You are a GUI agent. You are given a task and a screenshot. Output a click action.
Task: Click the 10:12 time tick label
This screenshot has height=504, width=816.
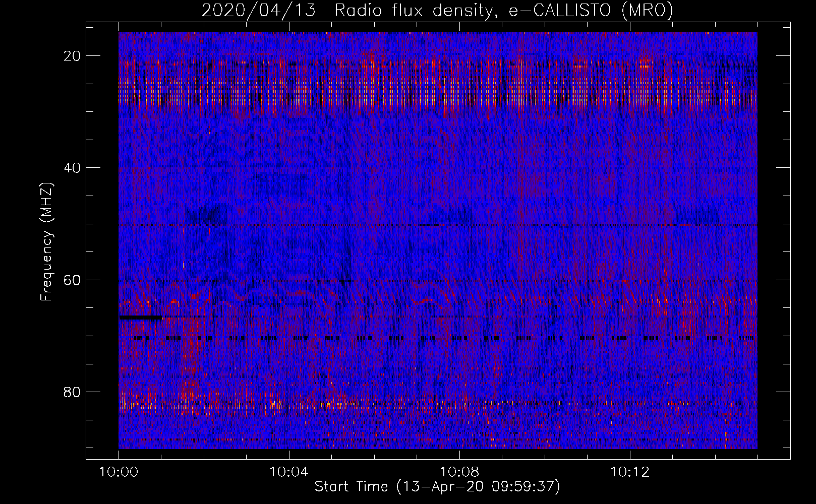coord(629,472)
